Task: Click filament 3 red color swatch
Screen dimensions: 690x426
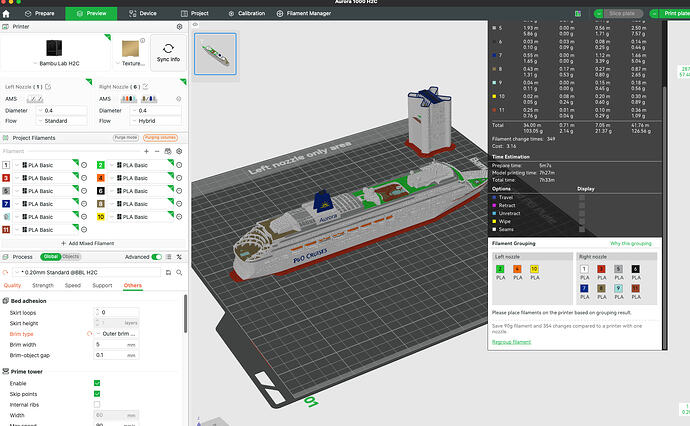Action: pos(6,178)
